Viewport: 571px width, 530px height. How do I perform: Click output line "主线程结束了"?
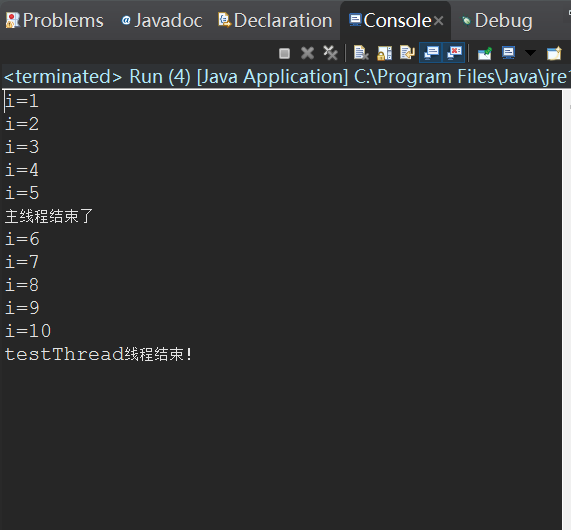click(49, 216)
